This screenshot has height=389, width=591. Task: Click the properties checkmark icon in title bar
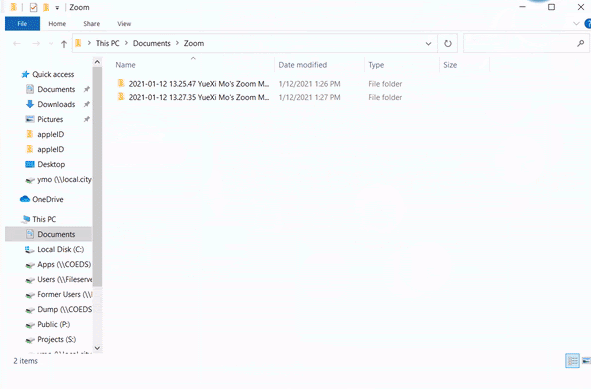coord(33,7)
